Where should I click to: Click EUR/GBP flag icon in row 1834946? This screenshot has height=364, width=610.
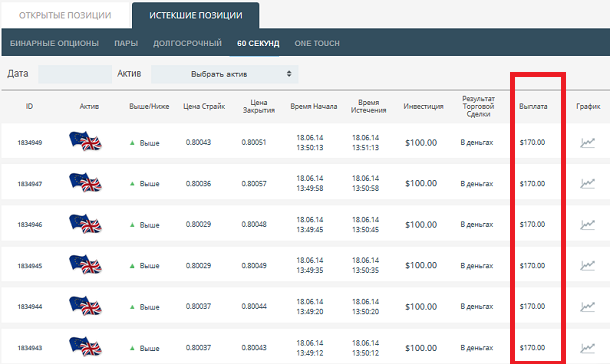coord(86,224)
